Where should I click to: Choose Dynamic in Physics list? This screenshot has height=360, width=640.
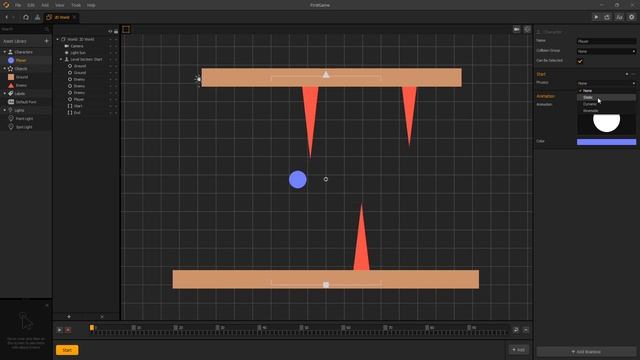[x=606, y=104]
